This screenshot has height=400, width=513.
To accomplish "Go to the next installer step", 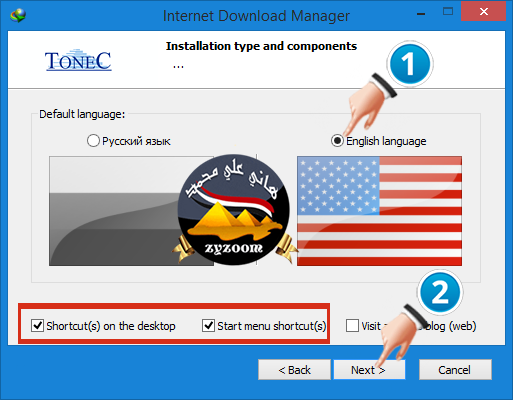I will pyautogui.click(x=369, y=369).
